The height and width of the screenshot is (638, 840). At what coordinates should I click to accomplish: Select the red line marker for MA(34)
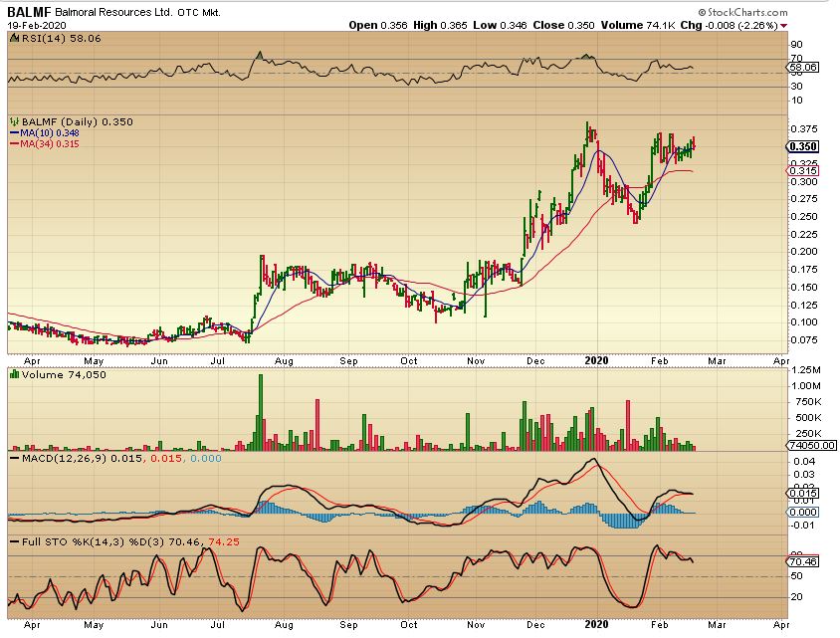(15, 144)
